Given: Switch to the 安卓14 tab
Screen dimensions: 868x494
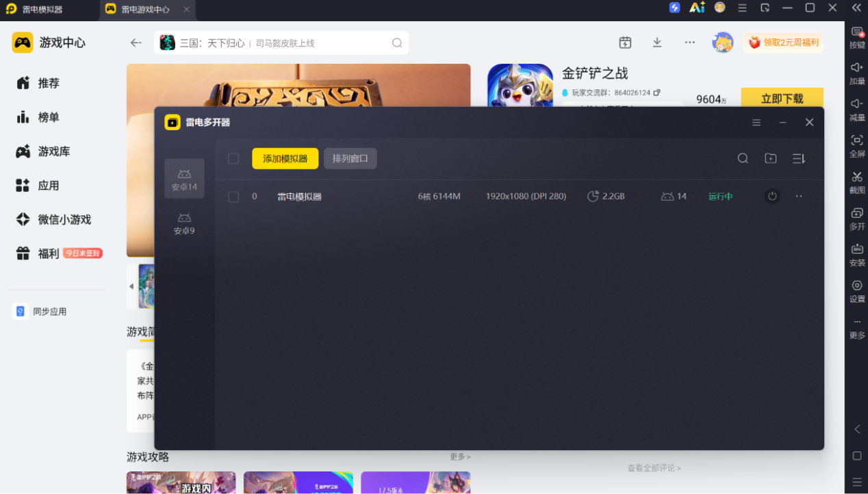Looking at the screenshot, I should tap(184, 179).
